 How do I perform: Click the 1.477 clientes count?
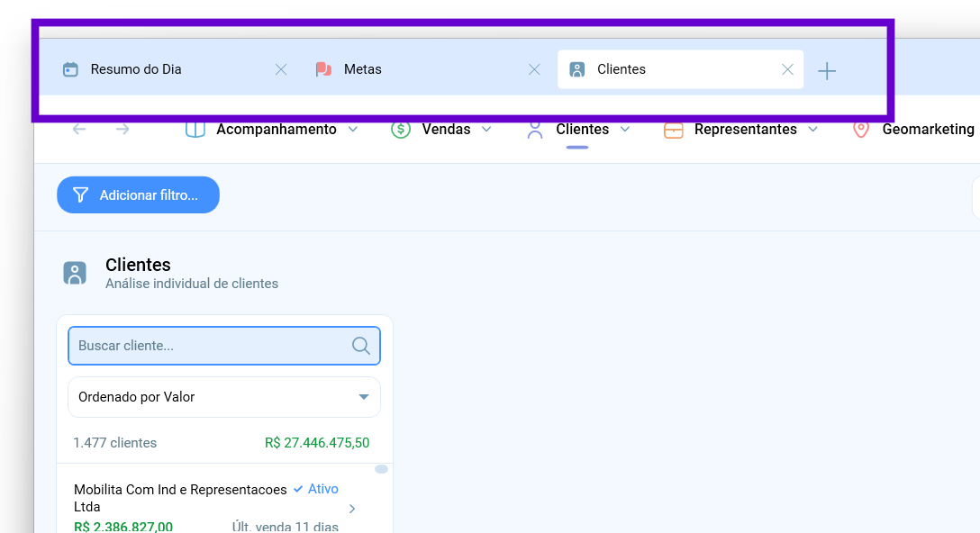(115, 443)
